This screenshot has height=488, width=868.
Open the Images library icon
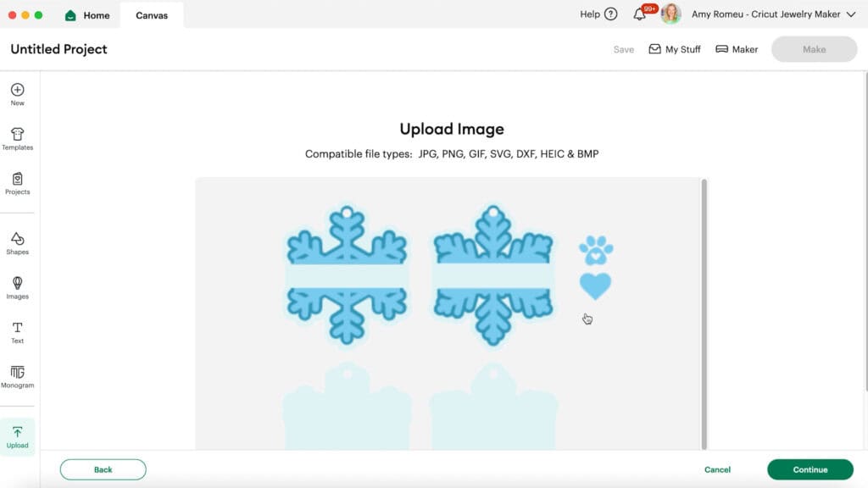pos(17,288)
